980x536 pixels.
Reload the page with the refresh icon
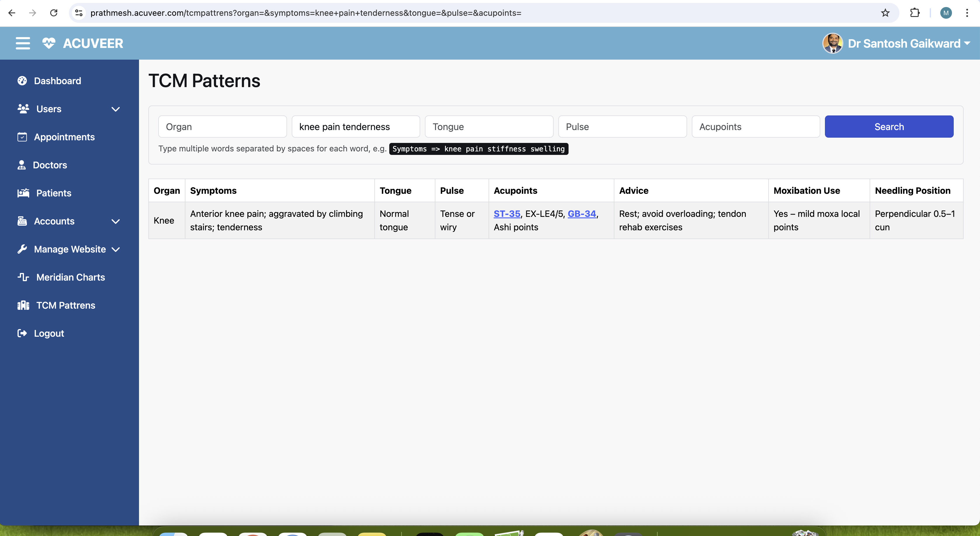click(54, 13)
